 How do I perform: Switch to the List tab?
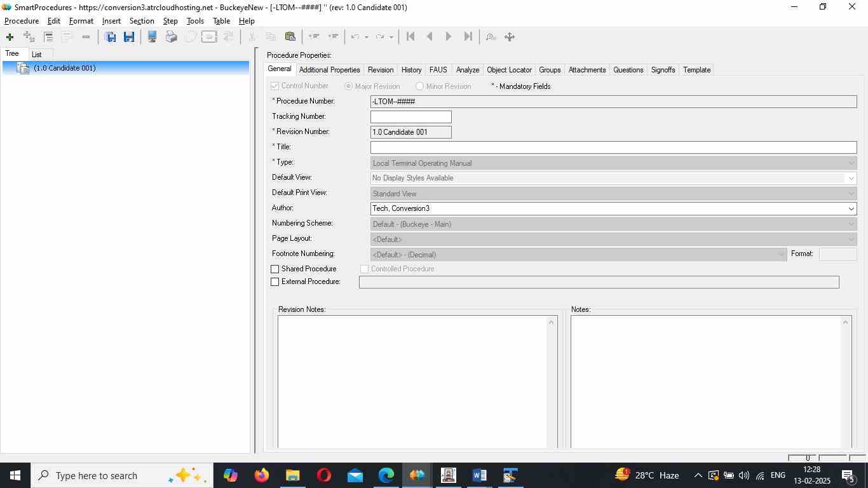point(37,55)
